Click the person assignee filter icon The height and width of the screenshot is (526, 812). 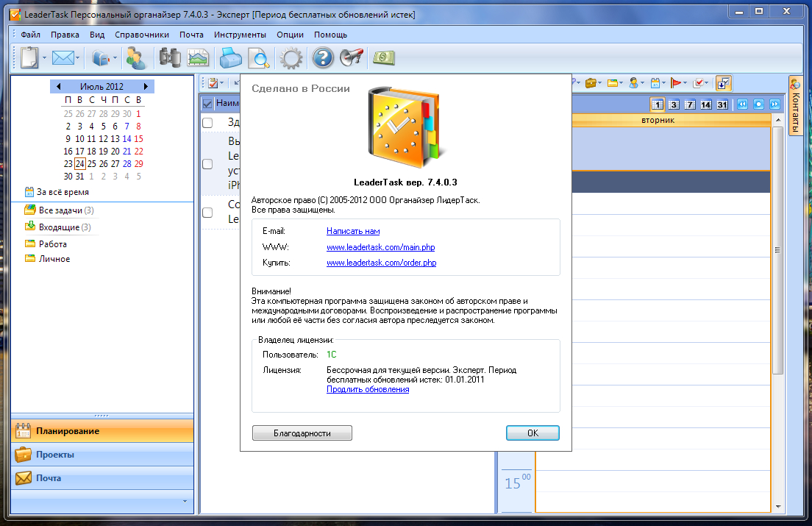tap(633, 83)
